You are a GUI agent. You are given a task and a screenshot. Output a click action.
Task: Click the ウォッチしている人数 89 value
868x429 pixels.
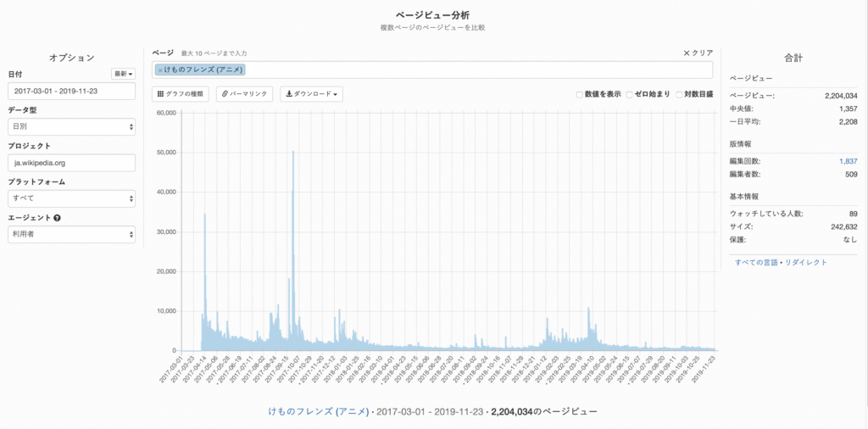tap(853, 213)
